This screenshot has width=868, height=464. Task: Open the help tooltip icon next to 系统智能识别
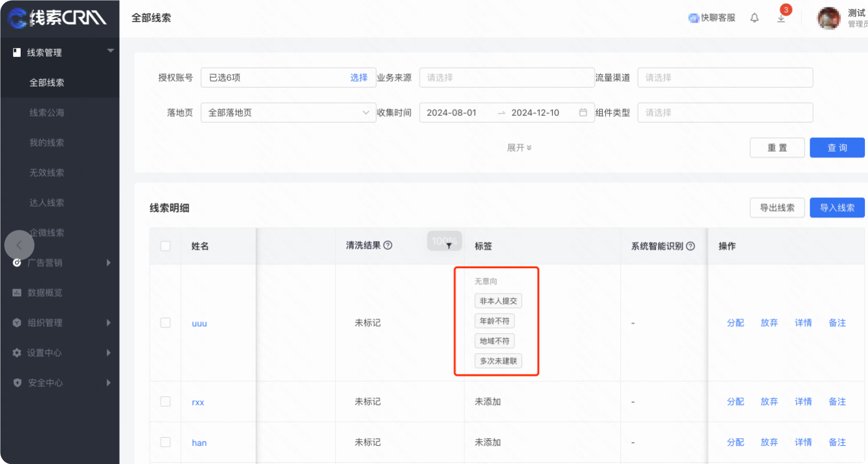[x=690, y=246]
